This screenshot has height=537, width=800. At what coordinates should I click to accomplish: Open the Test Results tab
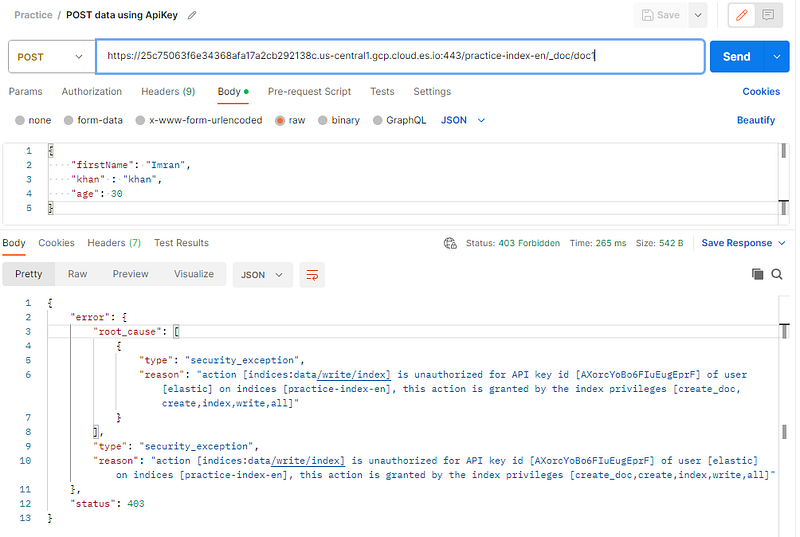click(x=181, y=243)
